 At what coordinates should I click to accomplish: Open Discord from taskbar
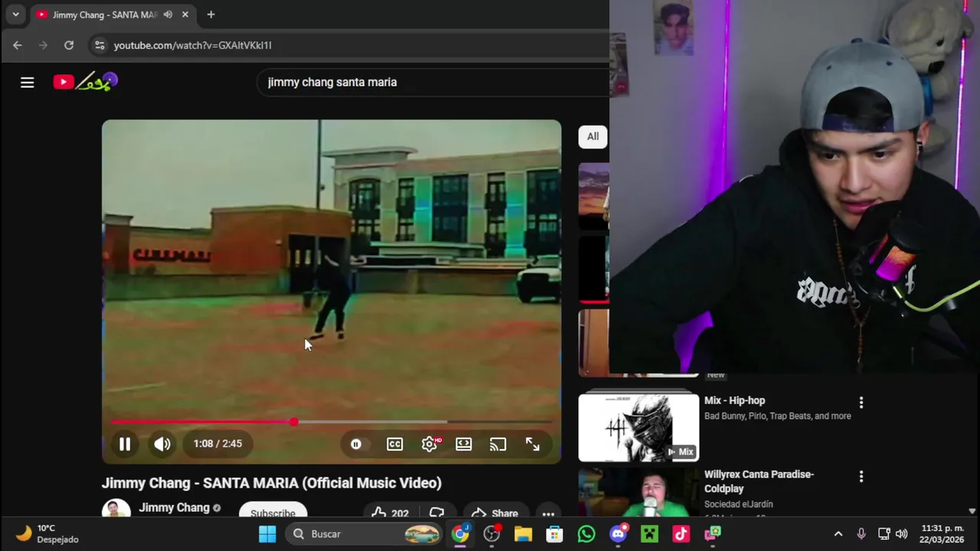click(x=618, y=534)
